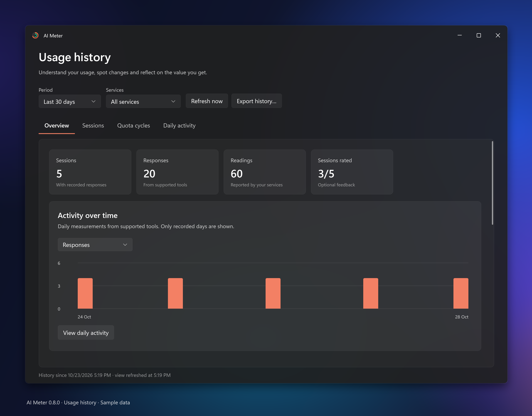532x416 pixels.
Task: Click the Export history... button
Action: coord(256,101)
